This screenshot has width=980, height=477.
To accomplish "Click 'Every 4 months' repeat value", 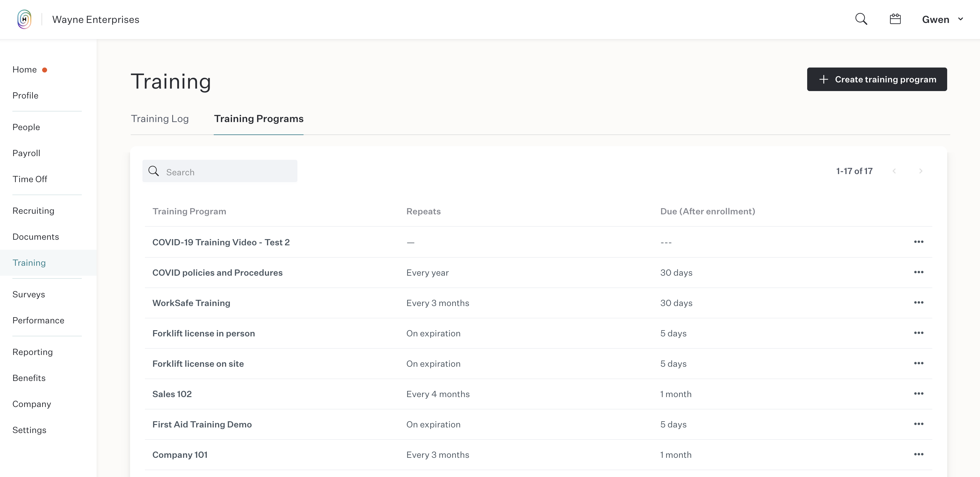I will coord(438,394).
